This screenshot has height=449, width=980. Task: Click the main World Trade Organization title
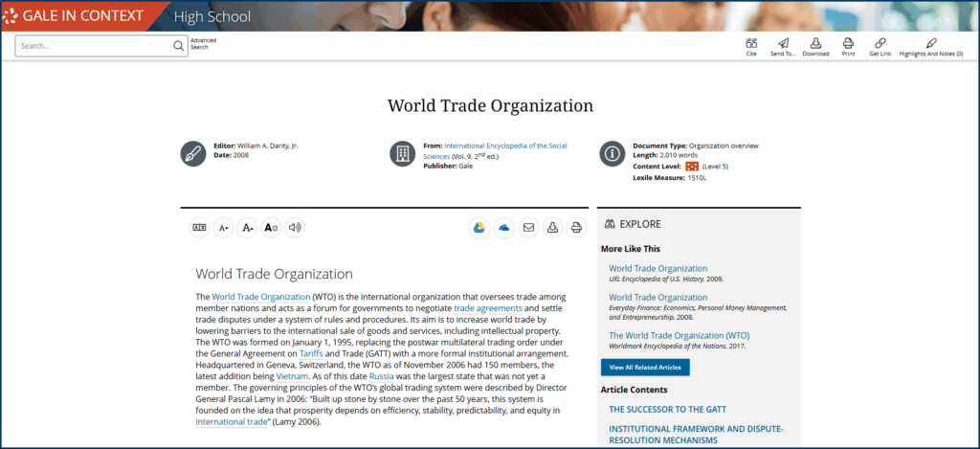490,105
